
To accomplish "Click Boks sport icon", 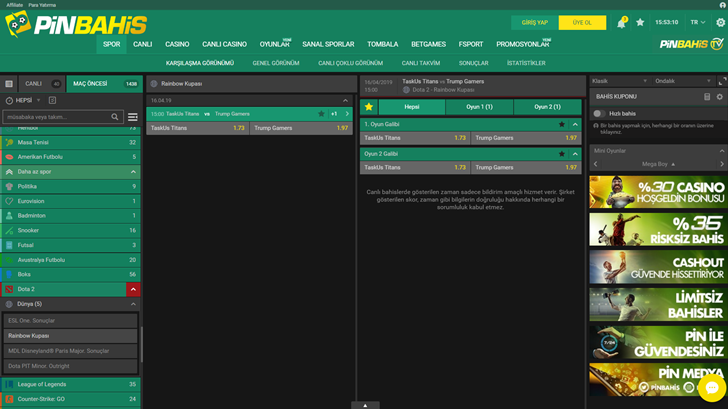I will [9, 274].
